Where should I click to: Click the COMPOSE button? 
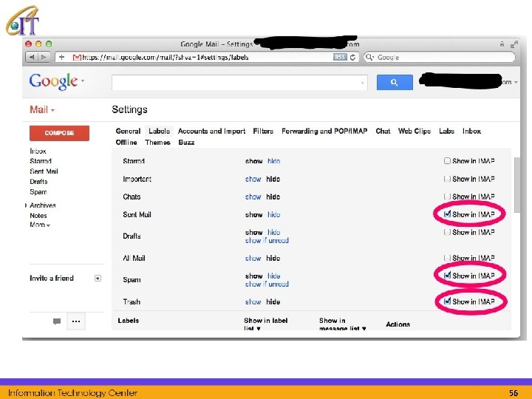(x=59, y=133)
